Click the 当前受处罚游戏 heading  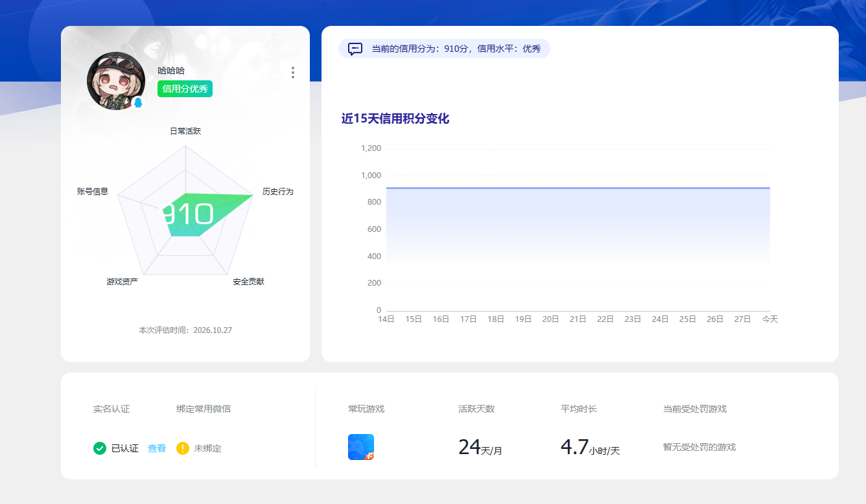695,409
